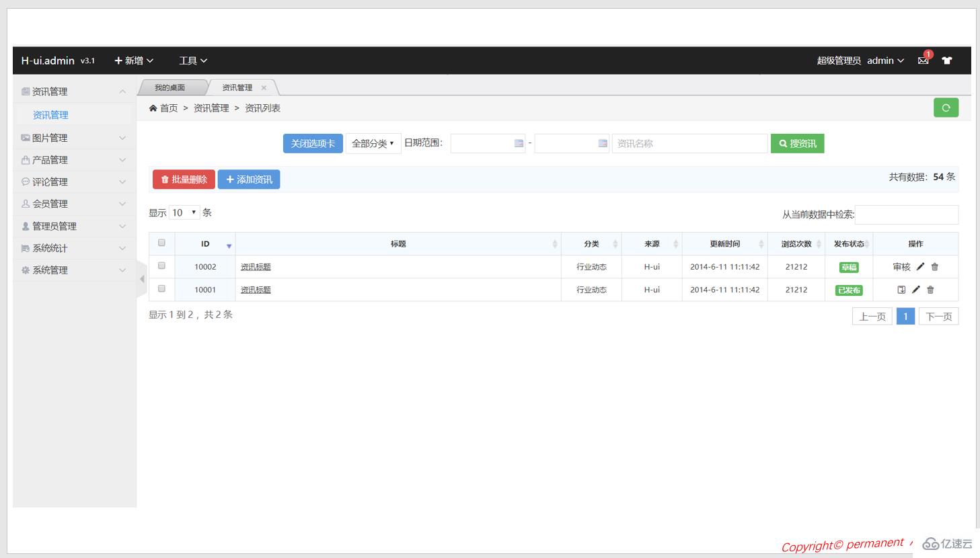Delete news row 10001 with trash icon
Screen dimensions: 980x558
tap(930, 290)
